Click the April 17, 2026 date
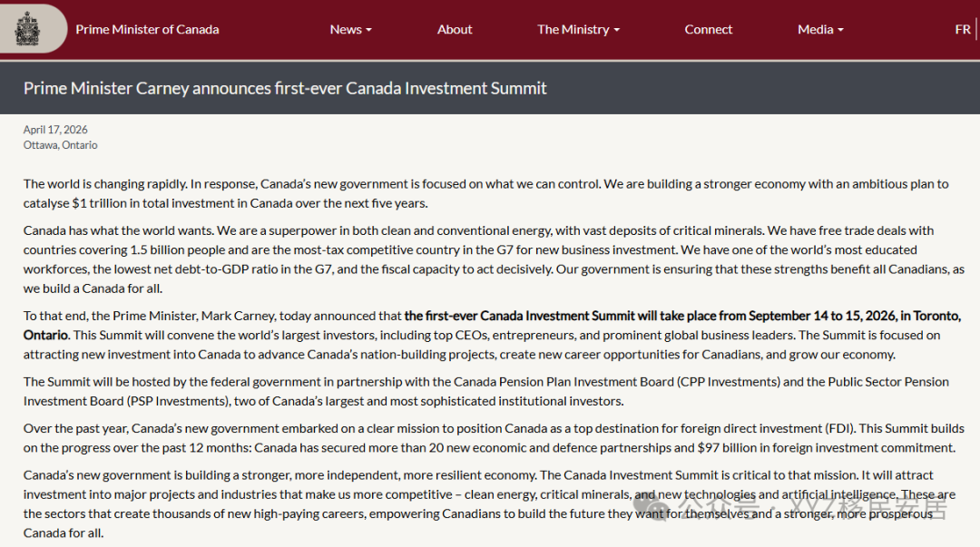The image size is (980, 547). (55, 130)
